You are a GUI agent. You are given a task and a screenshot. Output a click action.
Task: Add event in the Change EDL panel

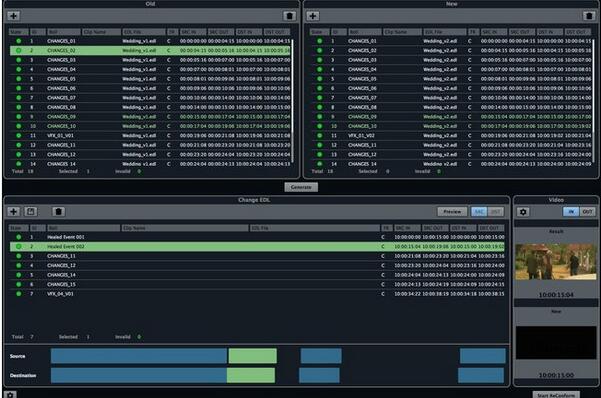pos(13,212)
